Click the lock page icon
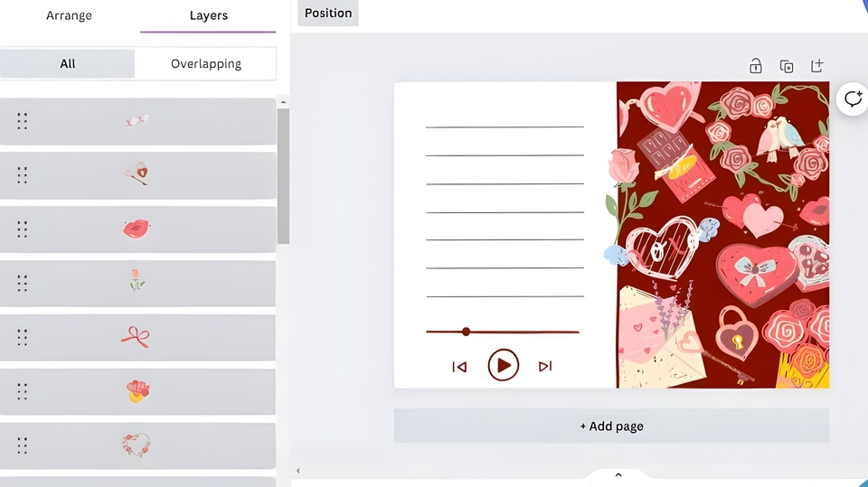Viewport: 868px width, 487px height. coord(756,66)
